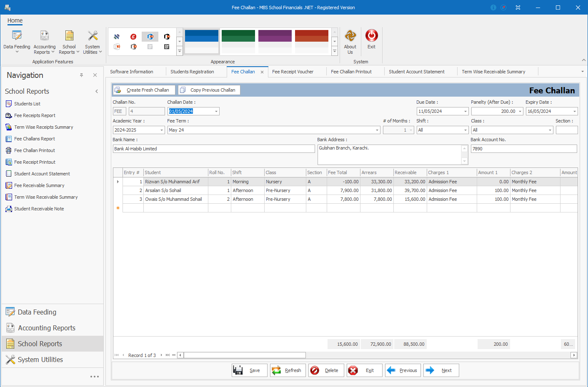Click the Delete button
588x387 pixels.
point(326,370)
